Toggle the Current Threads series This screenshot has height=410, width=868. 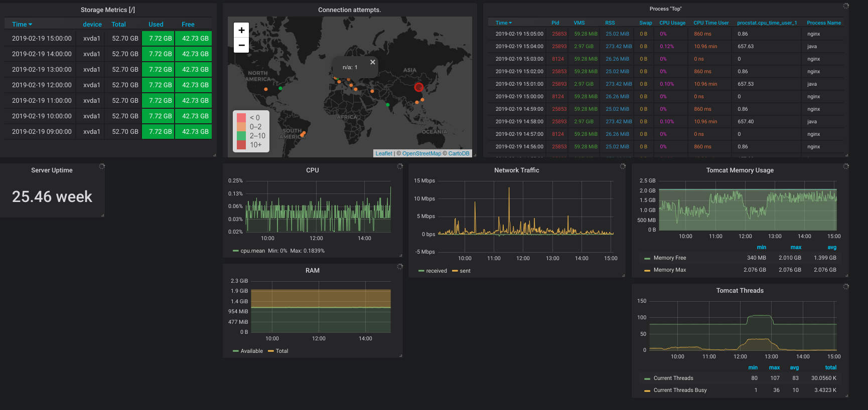[673, 378]
